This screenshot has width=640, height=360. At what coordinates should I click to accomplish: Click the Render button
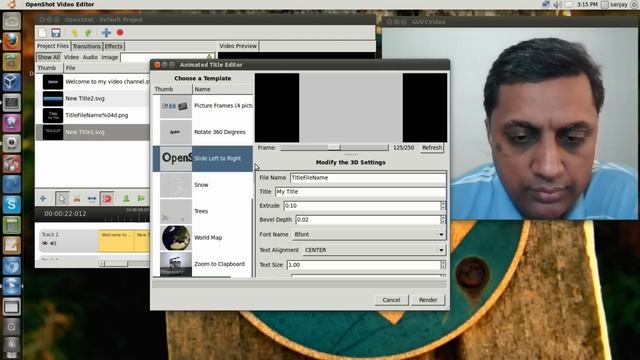428,300
